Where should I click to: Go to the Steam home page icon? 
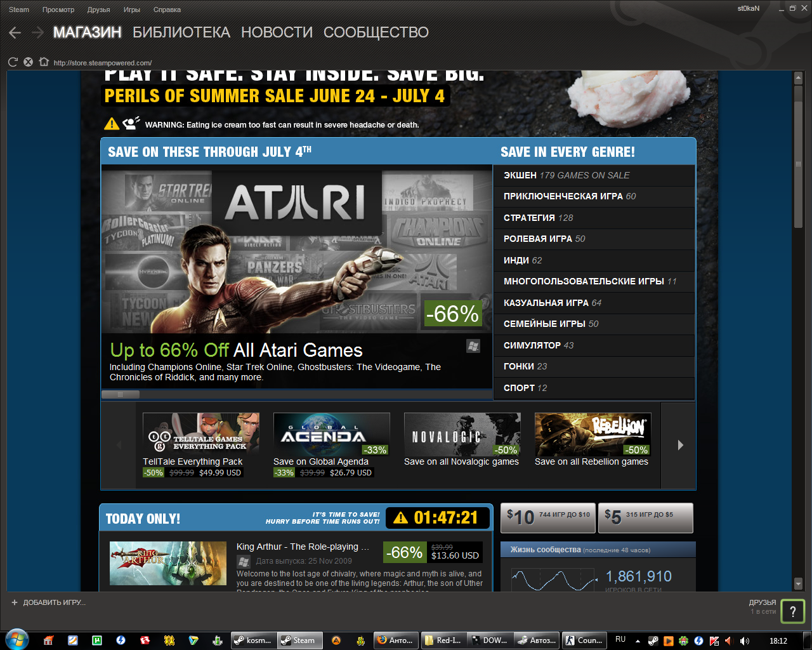point(44,62)
